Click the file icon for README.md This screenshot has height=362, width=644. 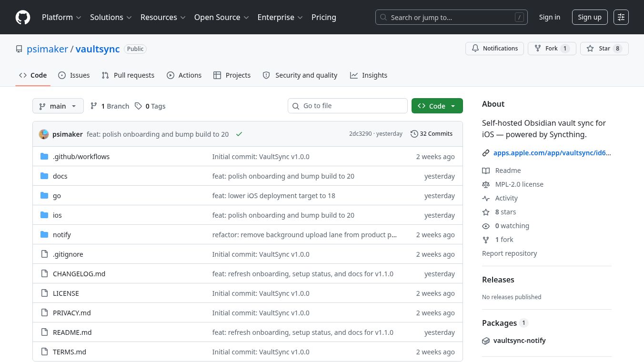[x=45, y=332]
